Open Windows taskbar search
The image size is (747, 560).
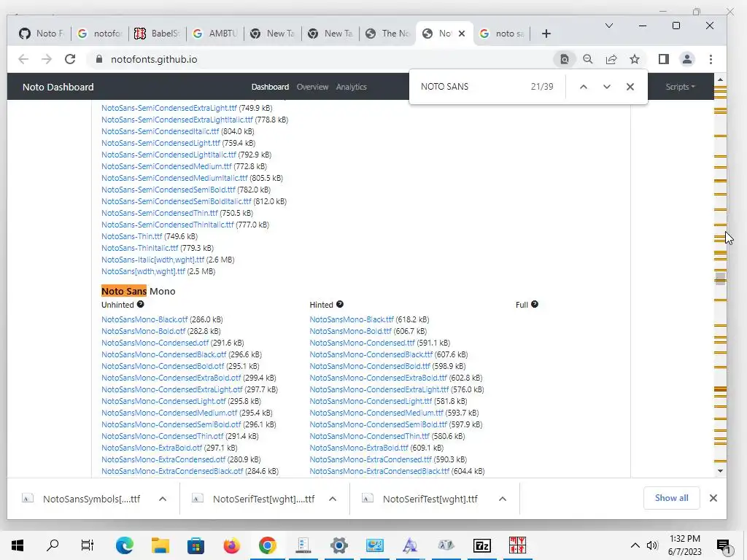53,545
